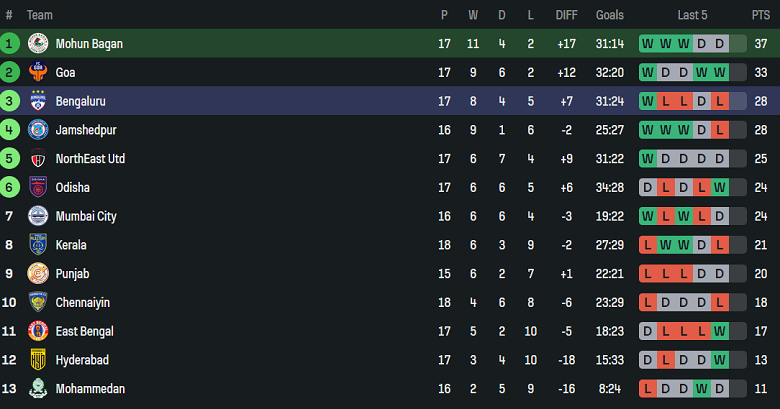The height and width of the screenshot is (409, 780).
Task: Click the Goa team logo
Action: (38, 73)
